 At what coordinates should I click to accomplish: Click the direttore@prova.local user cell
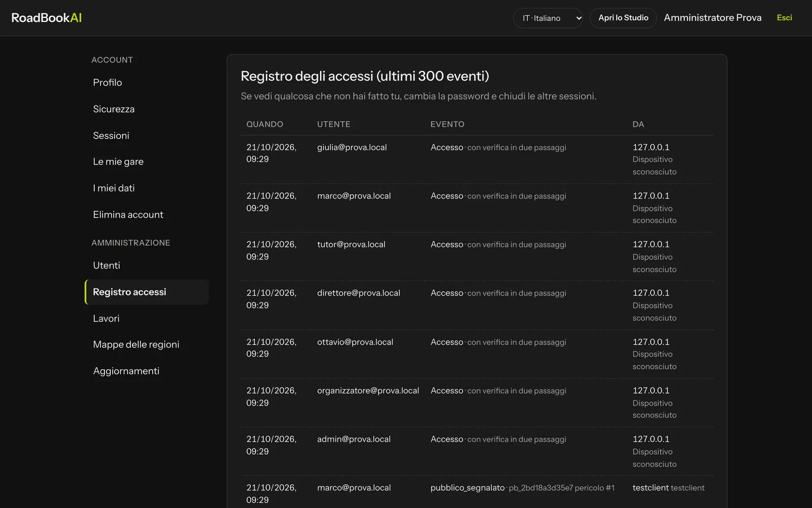click(358, 293)
